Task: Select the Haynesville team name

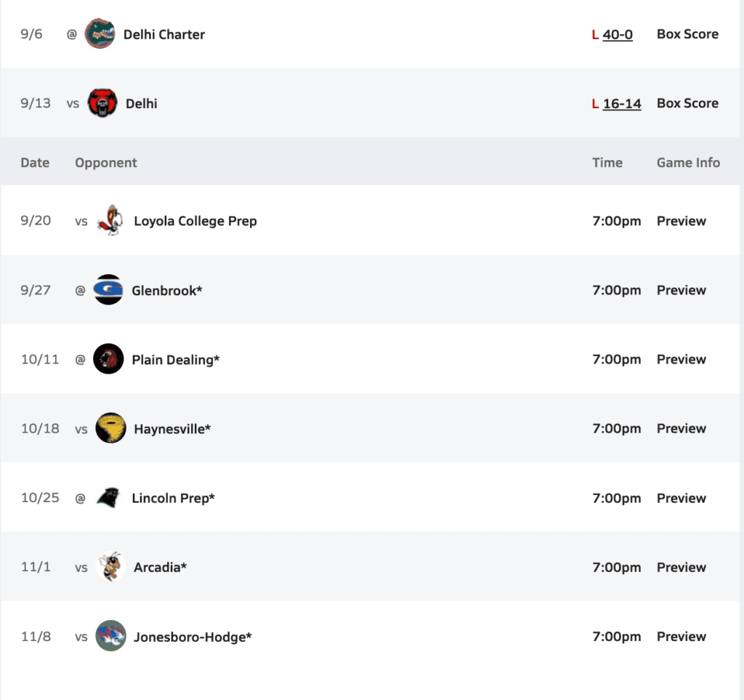Action: point(172,429)
